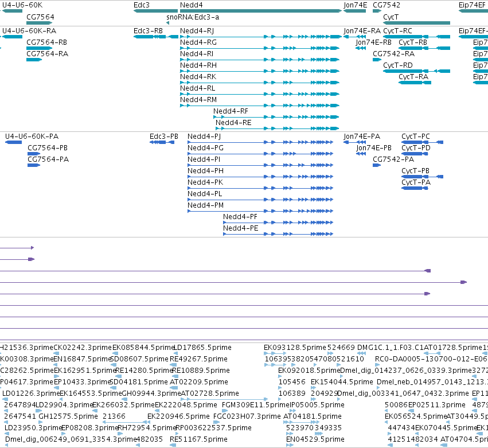This screenshot has width=488, height=448.
Task: Select the snoRNA:Edc3-a feature label
Action: click(193, 17)
